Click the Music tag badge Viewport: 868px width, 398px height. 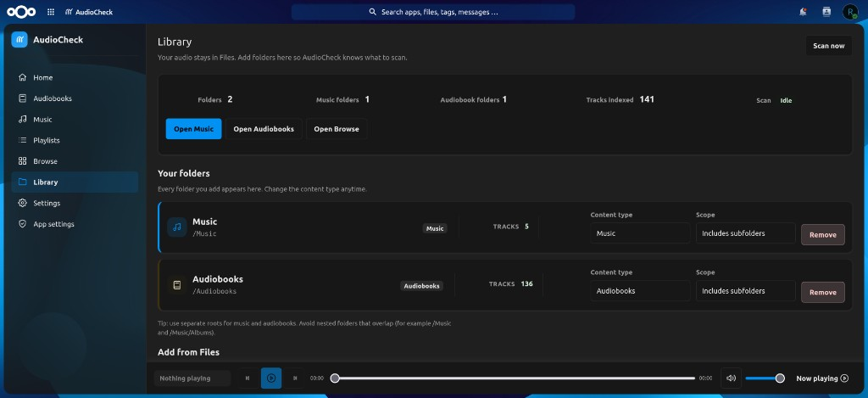[435, 228]
